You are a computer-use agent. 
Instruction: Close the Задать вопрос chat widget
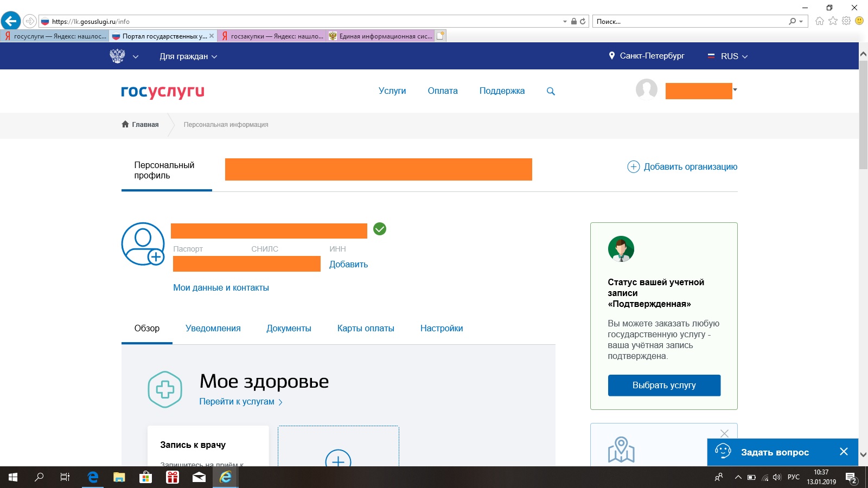coord(844,452)
